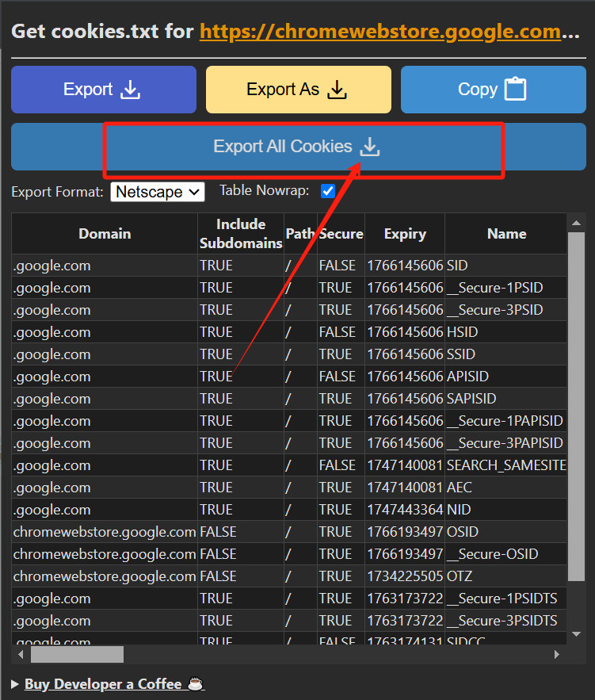Image resolution: width=595 pixels, height=700 pixels.
Task: Click chromewebstore.google.com domain in OTZ row
Action: [x=105, y=576]
